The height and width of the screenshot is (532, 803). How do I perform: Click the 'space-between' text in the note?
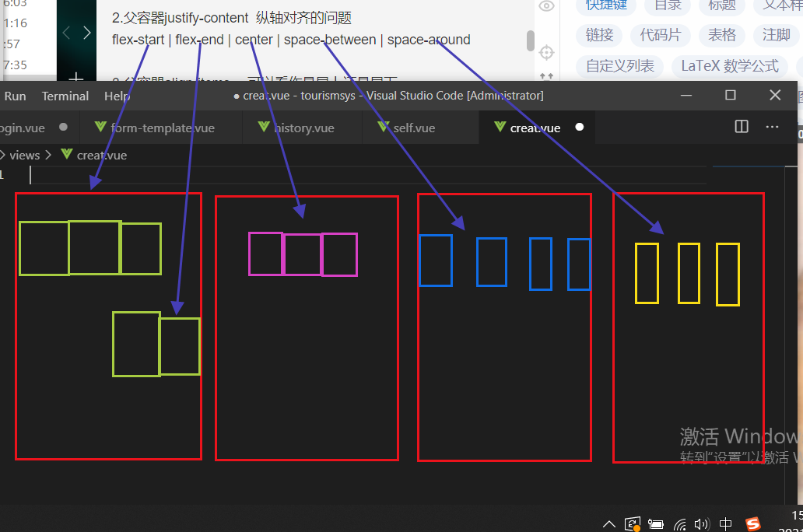tap(330, 40)
